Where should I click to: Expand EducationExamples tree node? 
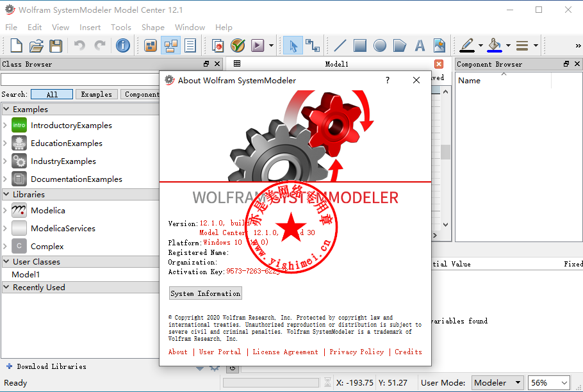click(x=5, y=143)
